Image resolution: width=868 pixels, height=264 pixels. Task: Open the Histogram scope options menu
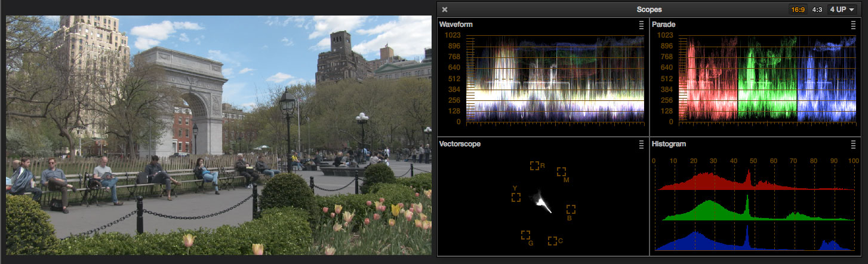[x=854, y=145]
